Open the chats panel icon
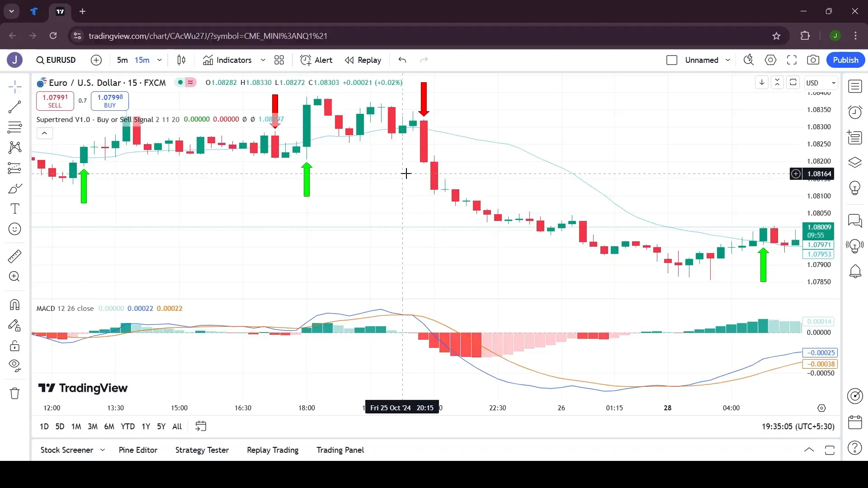Viewport: 868px width, 488px height. [855, 221]
